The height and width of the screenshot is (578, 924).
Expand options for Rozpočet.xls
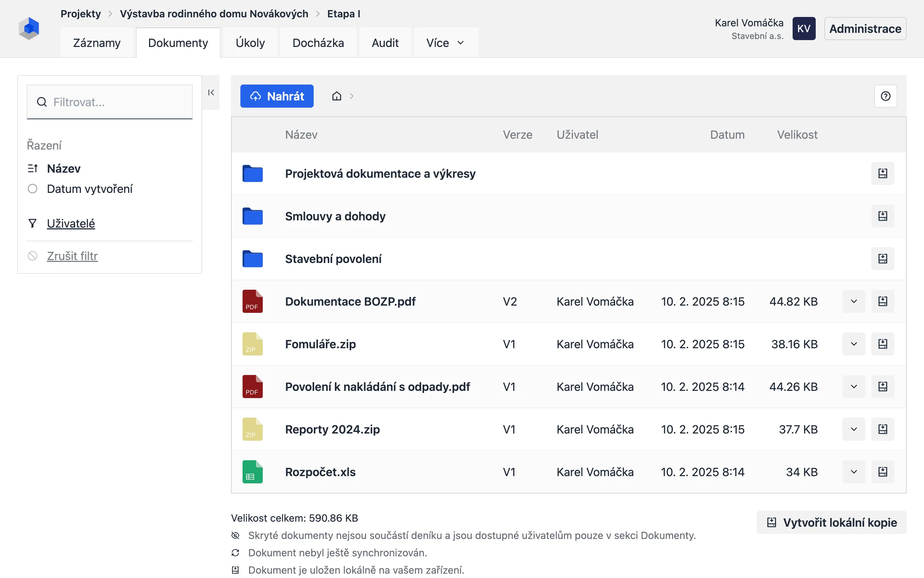point(854,472)
